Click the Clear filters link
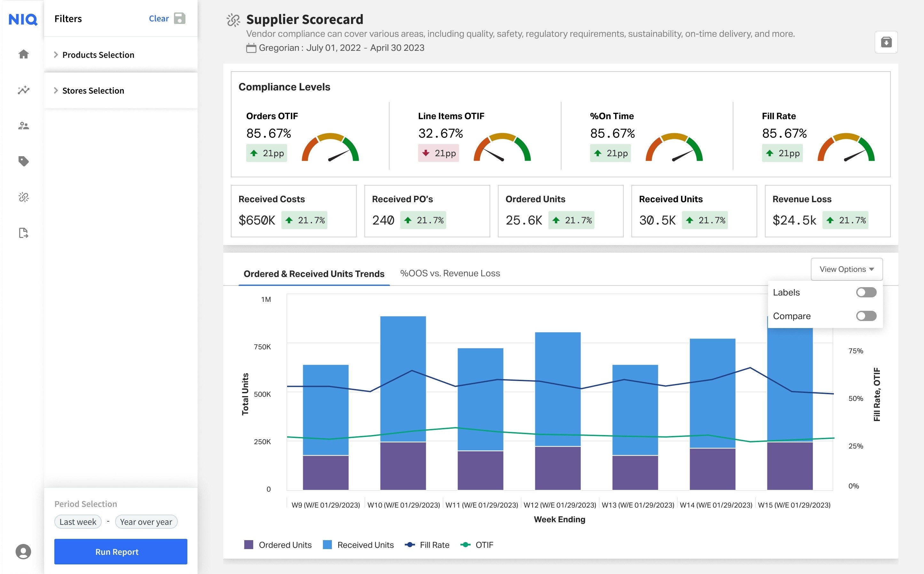 (159, 19)
